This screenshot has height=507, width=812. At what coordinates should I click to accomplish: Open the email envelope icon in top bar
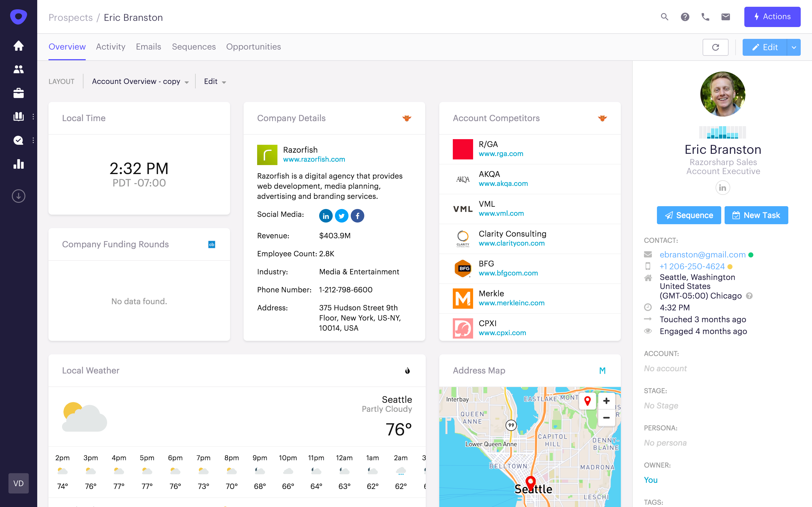click(726, 16)
